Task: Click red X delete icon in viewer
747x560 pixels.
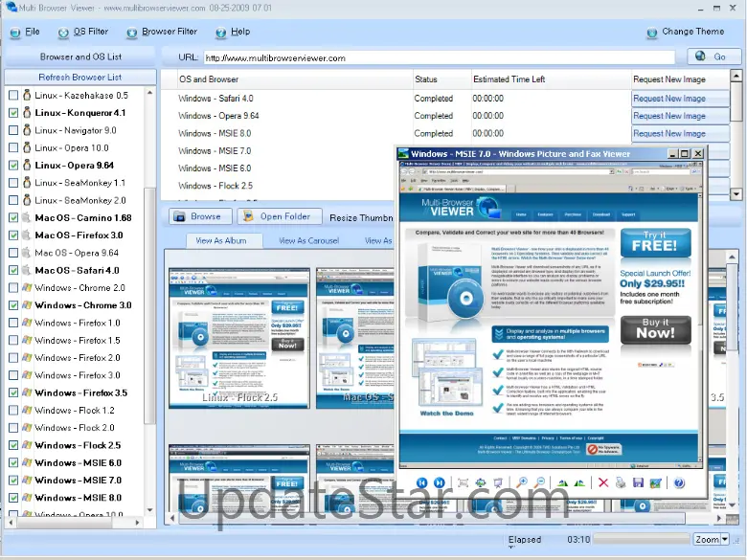Action: tap(603, 482)
